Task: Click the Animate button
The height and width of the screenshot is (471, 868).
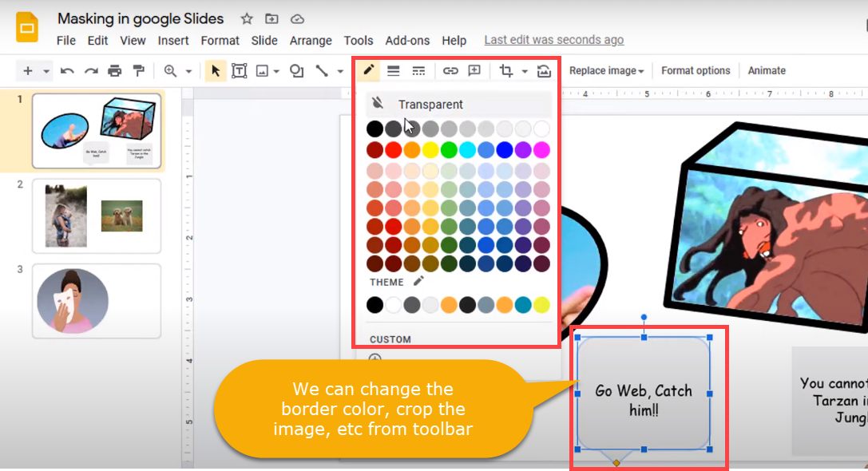Action: (767, 70)
